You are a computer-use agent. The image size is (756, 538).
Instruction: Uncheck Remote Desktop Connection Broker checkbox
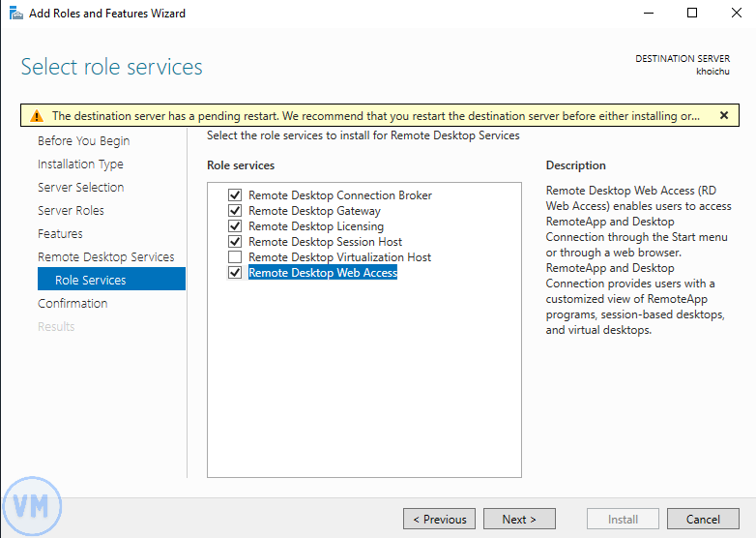pos(235,195)
